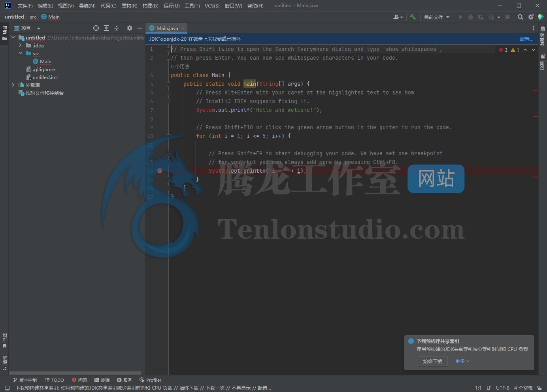Open the 版本控制 tool window
The image size is (547, 392).
click(25, 380)
